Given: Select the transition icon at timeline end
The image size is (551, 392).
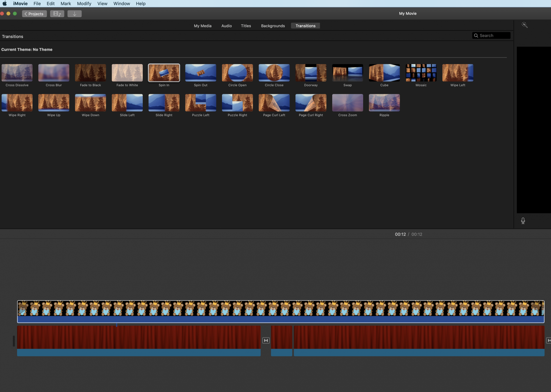Looking at the screenshot, I should point(549,341).
